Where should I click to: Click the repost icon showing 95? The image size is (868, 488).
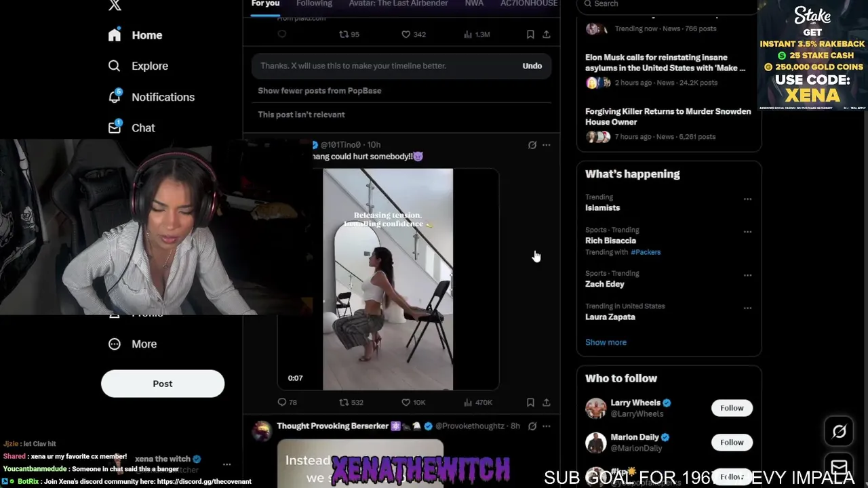[344, 34]
